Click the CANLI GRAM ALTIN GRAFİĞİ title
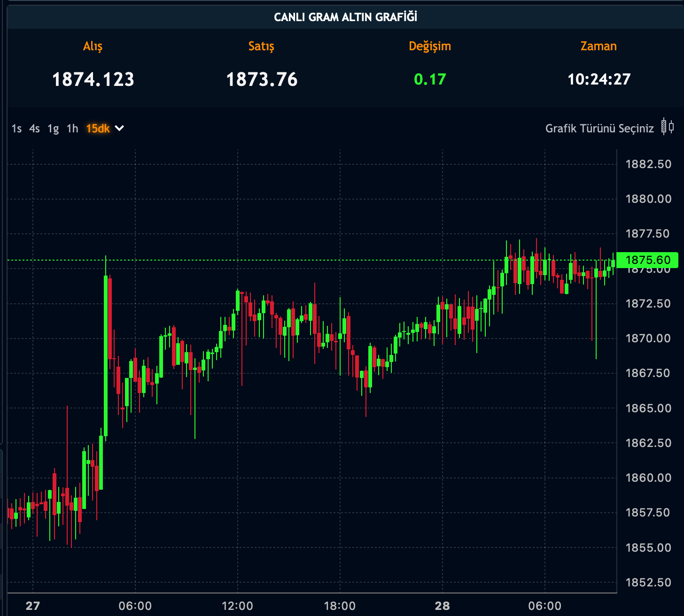The height and width of the screenshot is (616, 684). coord(346,17)
